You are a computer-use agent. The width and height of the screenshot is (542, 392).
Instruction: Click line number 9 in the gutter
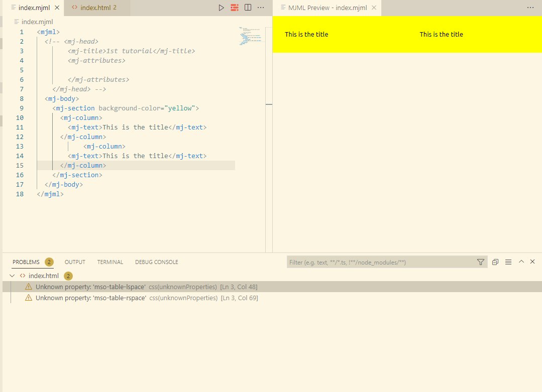point(22,108)
